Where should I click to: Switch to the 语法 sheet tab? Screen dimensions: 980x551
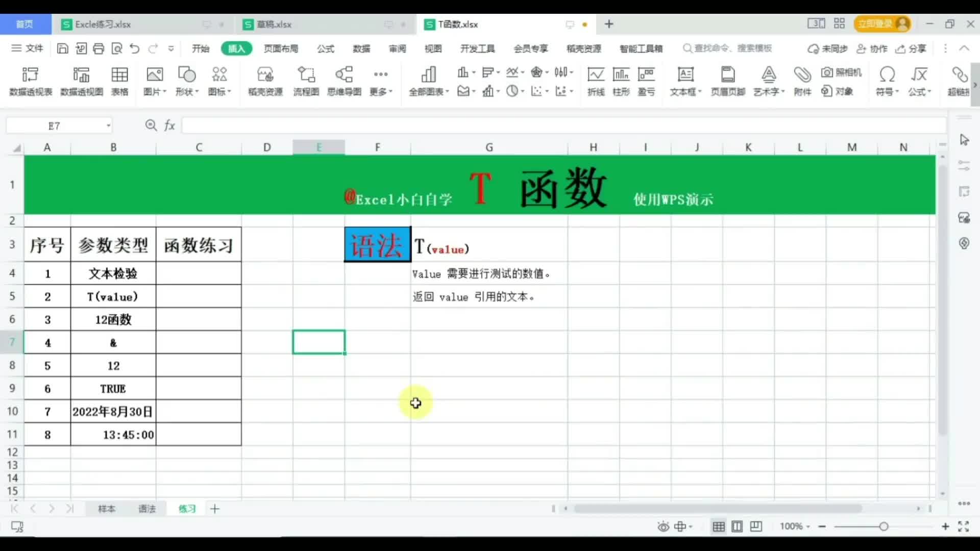pyautogui.click(x=147, y=509)
